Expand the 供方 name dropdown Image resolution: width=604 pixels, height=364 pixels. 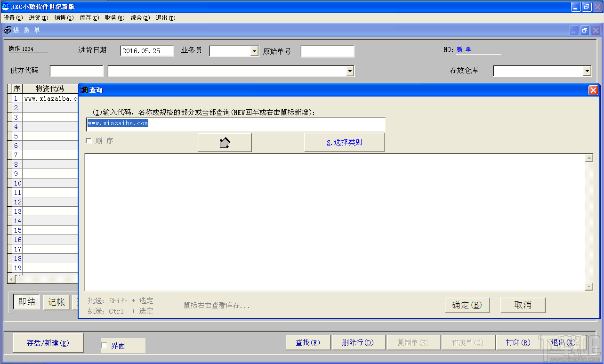point(350,71)
